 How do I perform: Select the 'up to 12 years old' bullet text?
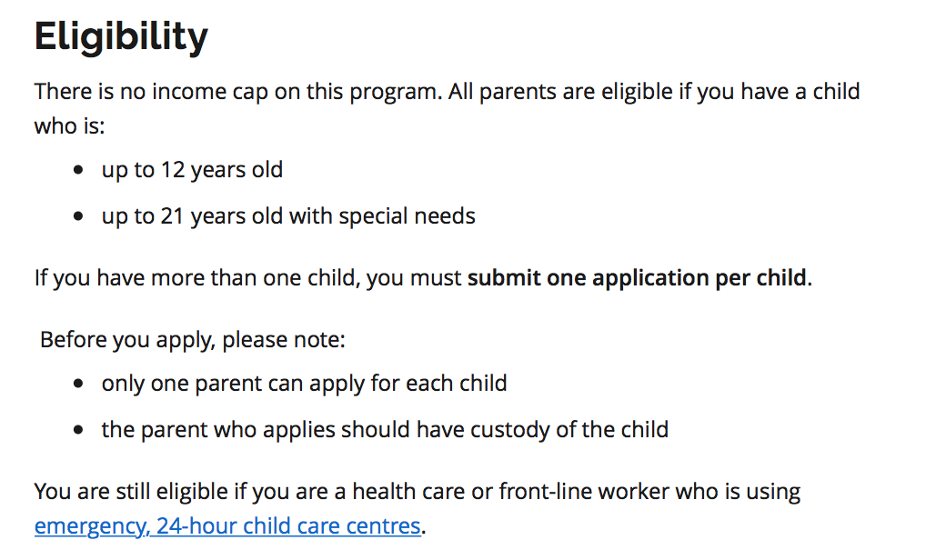click(192, 170)
